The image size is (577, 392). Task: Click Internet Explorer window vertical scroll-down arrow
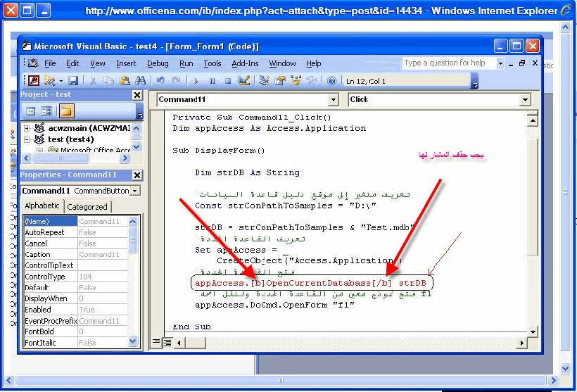point(566,367)
